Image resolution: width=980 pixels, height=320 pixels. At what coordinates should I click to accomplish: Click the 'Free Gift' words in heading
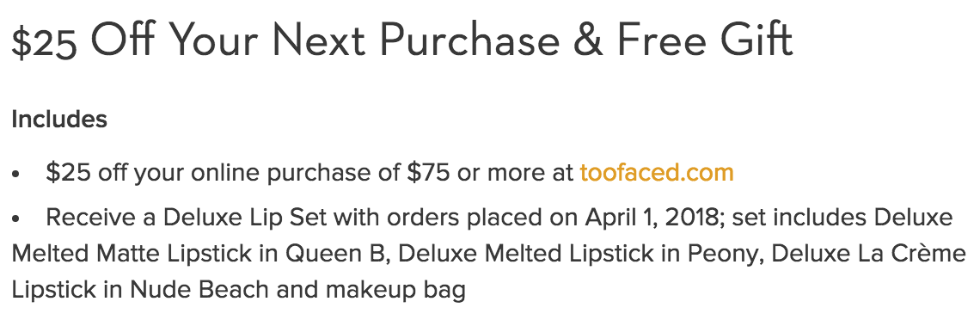click(x=705, y=40)
